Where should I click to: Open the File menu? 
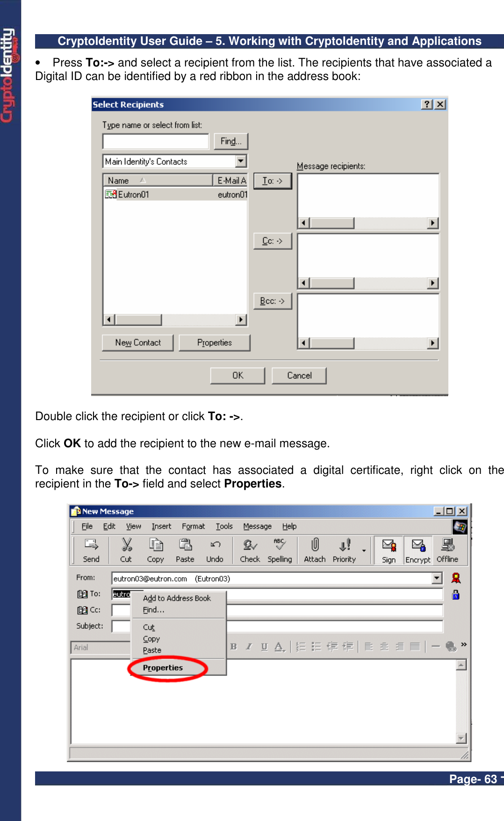(x=87, y=526)
